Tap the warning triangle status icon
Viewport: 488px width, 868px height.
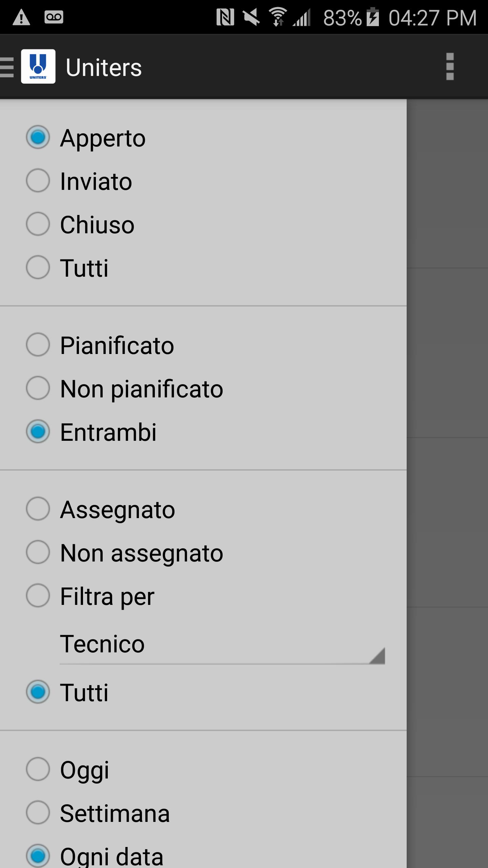coord(21,17)
